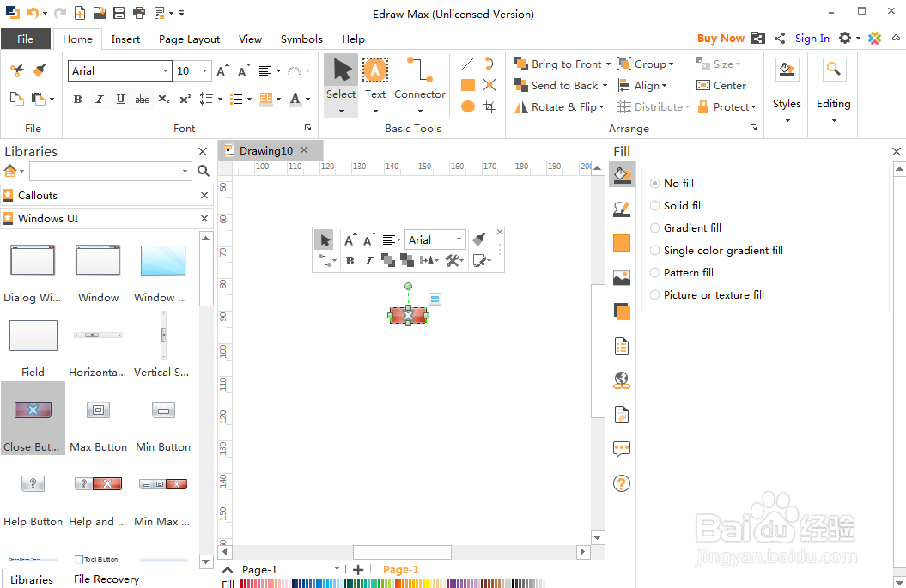Select the Solid fill option
The height and width of the screenshot is (588, 906).
click(x=677, y=206)
